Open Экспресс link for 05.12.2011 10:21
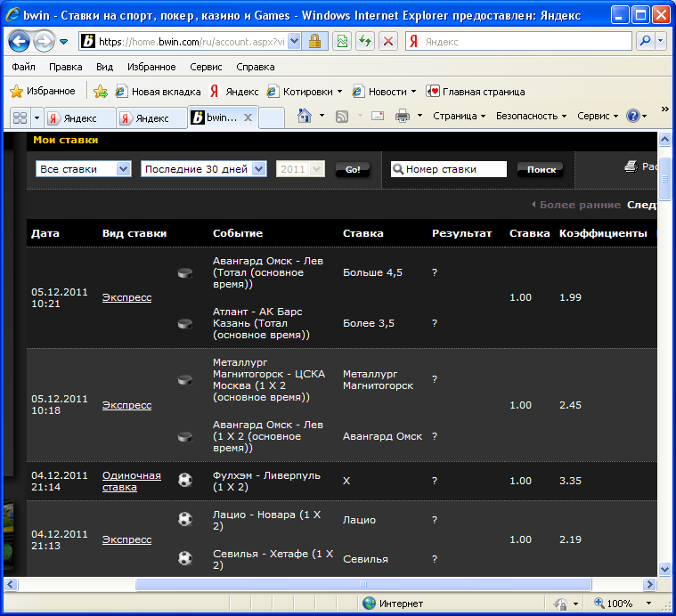This screenshot has width=676, height=616. (126, 297)
